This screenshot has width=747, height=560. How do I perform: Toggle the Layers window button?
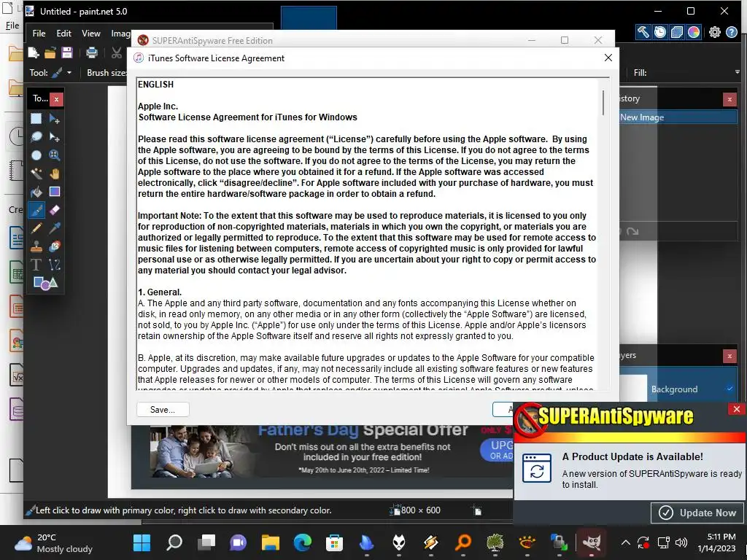(676, 32)
